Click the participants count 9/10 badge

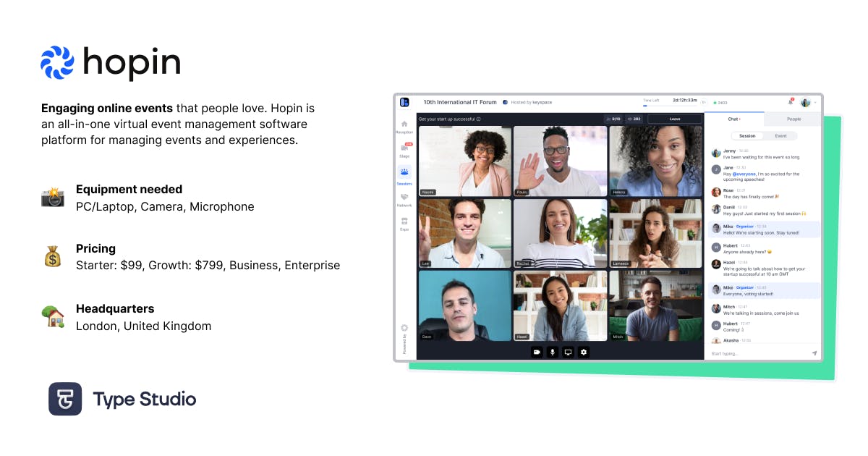(x=613, y=119)
